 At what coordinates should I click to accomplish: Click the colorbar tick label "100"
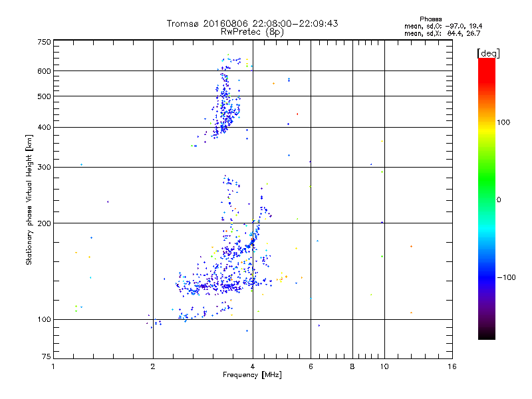point(503,122)
